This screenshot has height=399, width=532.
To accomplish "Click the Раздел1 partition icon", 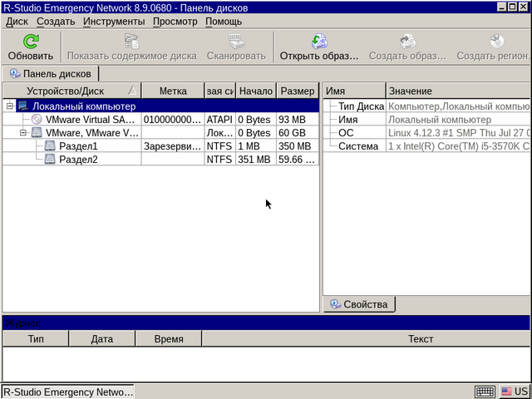I will 50,146.
